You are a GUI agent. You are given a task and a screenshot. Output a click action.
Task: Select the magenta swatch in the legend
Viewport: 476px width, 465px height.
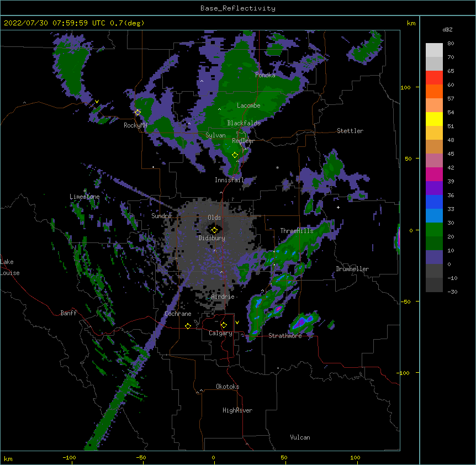pos(434,174)
